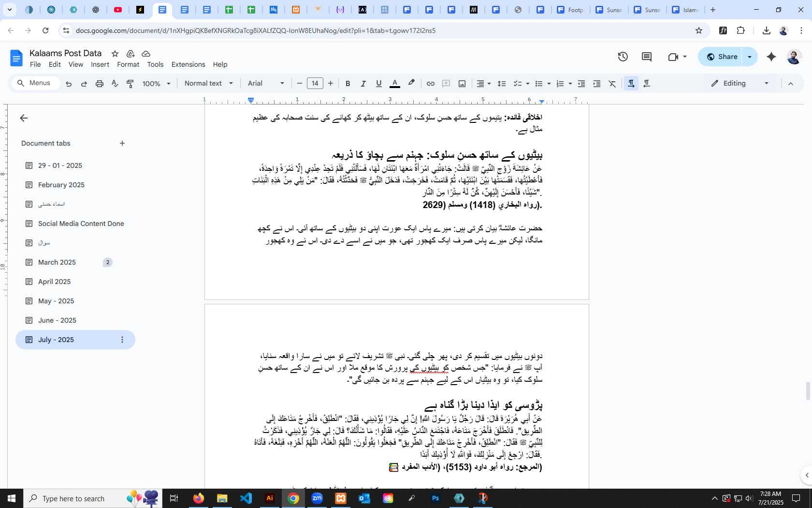Image resolution: width=812 pixels, height=508 pixels.
Task: Increase indent of paragraph
Action: click(x=597, y=84)
